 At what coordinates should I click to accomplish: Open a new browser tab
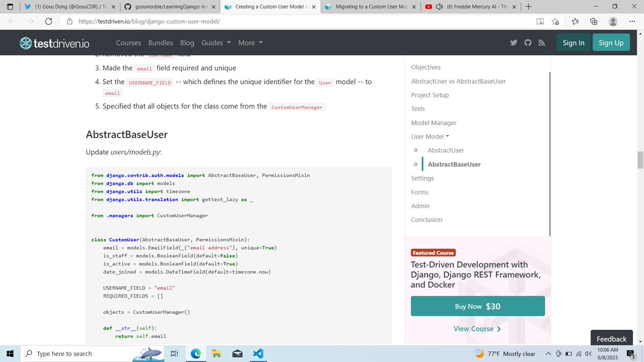tap(529, 7)
